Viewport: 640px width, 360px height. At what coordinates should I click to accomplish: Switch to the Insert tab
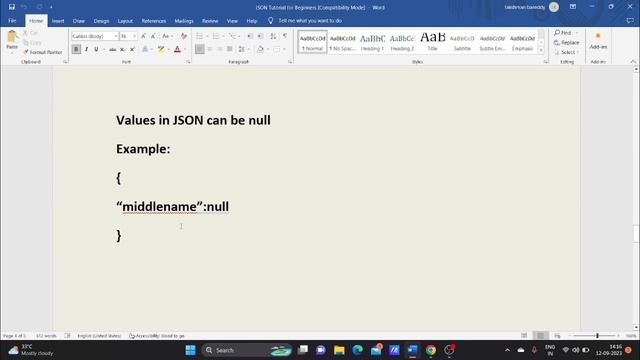[x=58, y=21]
